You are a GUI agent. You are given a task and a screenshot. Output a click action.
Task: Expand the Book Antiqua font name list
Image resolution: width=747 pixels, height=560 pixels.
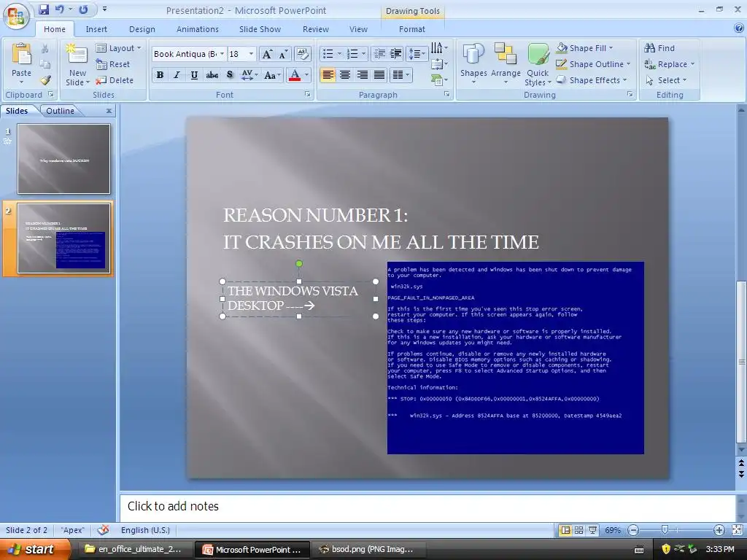coord(222,54)
